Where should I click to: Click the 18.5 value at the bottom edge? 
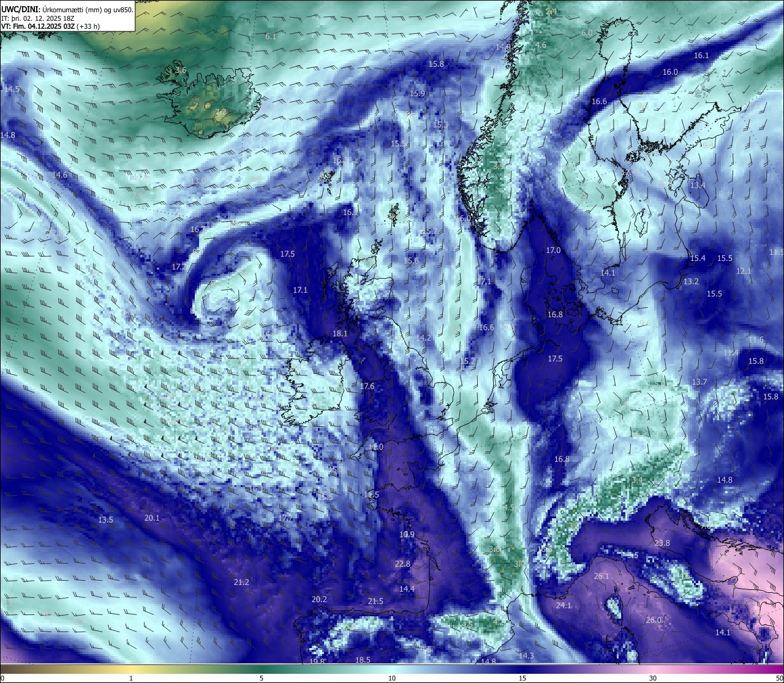tap(363, 660)
